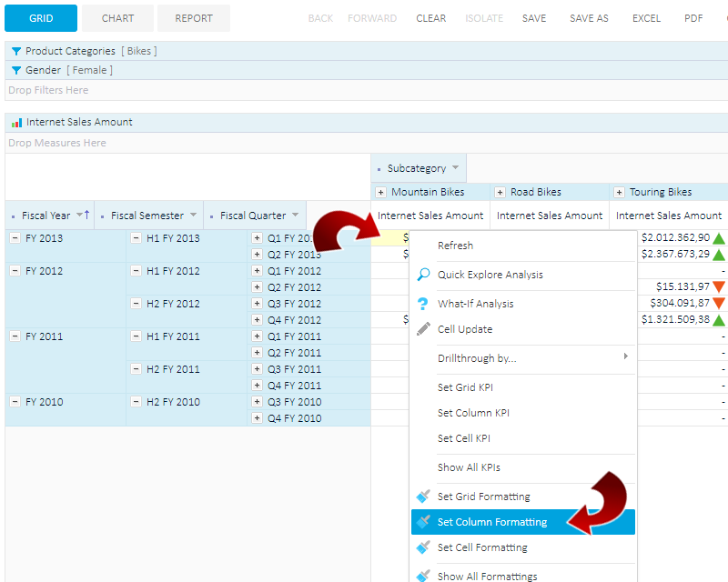
Task: Open the Fiscal Year header dropdown arrow
Action: coord(79,215)
